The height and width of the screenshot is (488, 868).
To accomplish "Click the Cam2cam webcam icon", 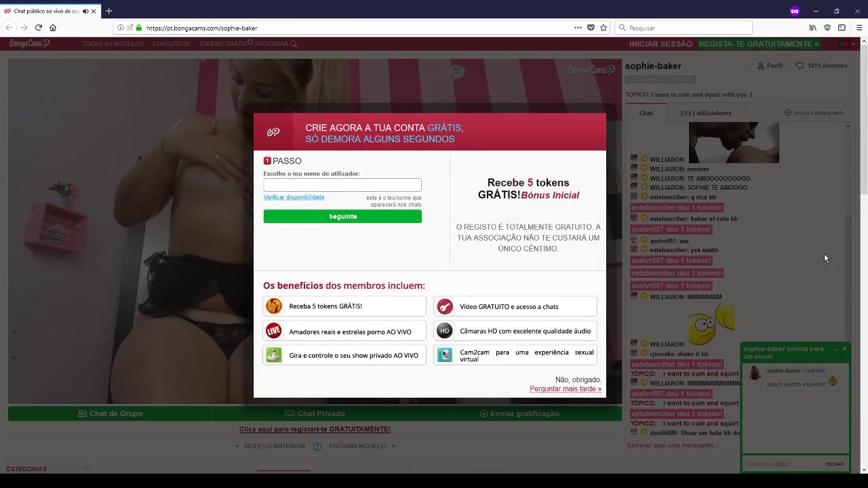I will coord(444,355).
